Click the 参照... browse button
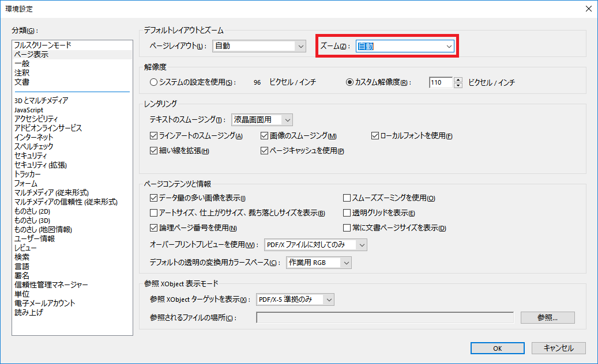 (x=548, y=317)
